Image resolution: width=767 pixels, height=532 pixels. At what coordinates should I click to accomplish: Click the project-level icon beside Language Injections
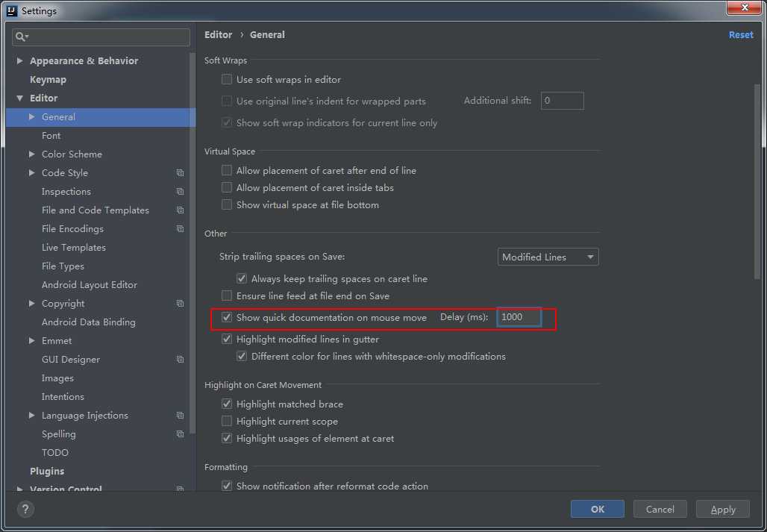[x=180, y=416]
